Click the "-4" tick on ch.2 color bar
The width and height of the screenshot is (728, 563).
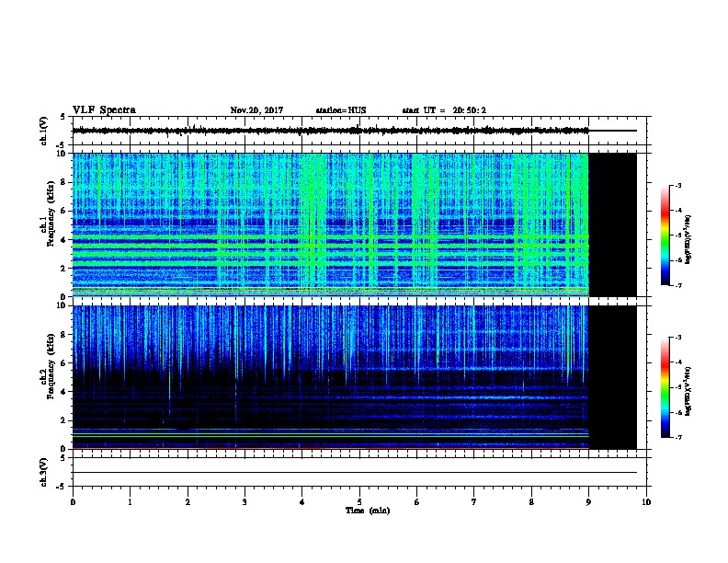click(x=678, y=362)
